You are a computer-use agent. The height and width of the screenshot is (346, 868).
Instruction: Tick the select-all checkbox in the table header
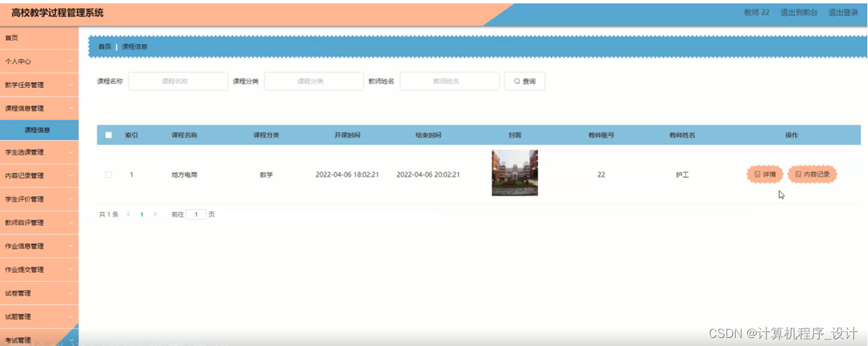[109, 135]
